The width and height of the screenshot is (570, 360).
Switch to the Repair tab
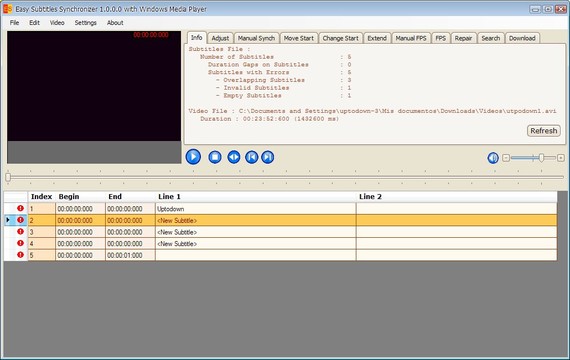[x=463, y=38]
